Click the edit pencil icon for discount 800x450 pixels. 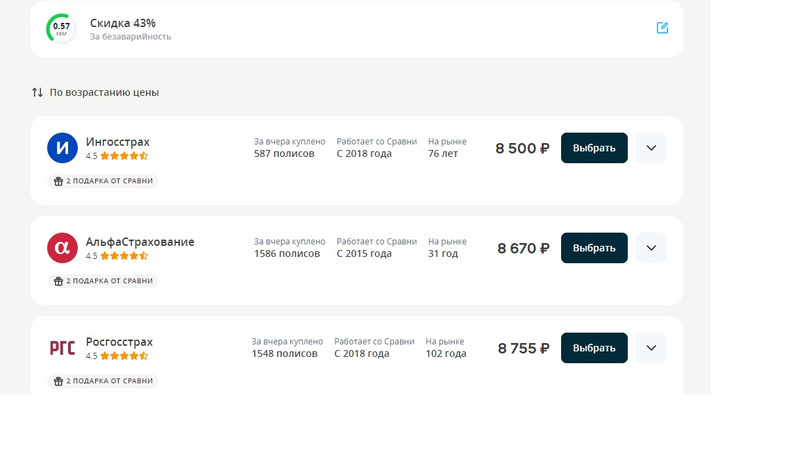[x=662, y=28]
